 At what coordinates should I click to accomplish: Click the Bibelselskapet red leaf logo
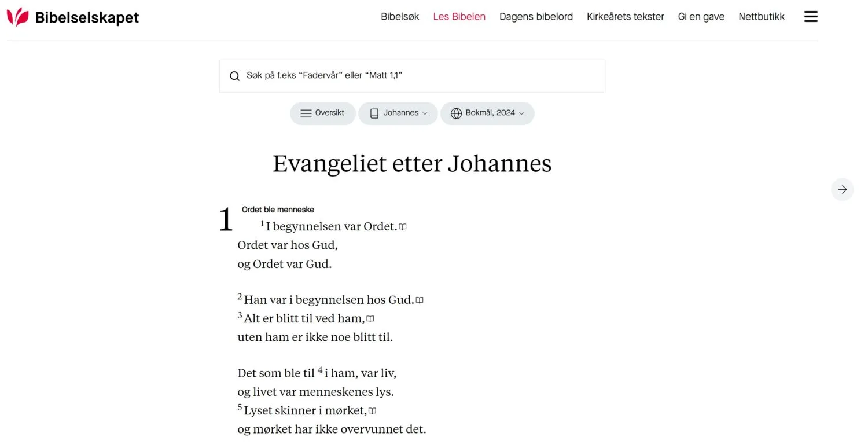point(17,17)
